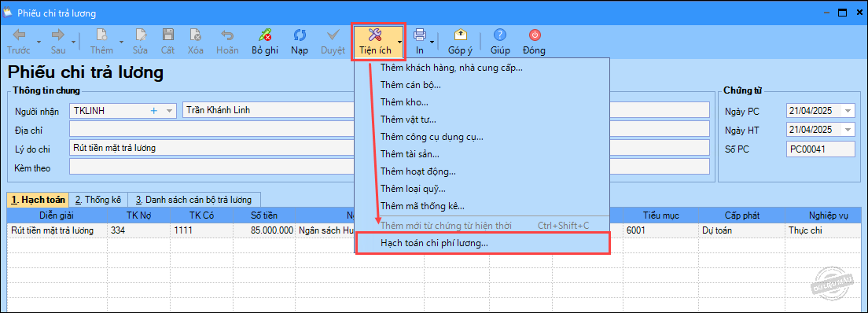Click the Trần Khánh Linh name field
The image size is (868, 313).
268,110
